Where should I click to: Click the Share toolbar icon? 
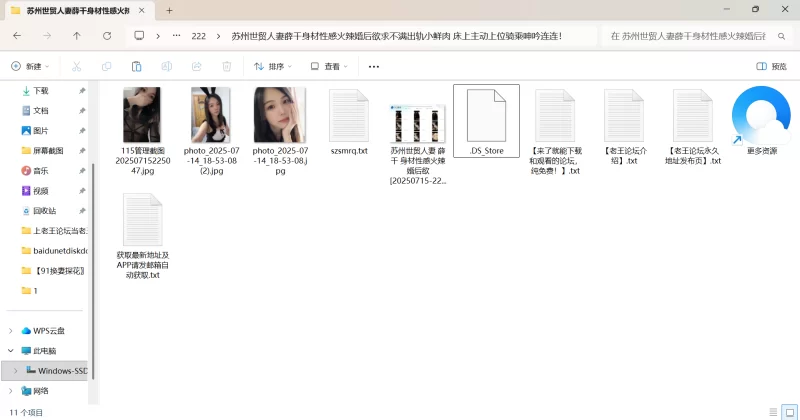(x=196, y=66)
